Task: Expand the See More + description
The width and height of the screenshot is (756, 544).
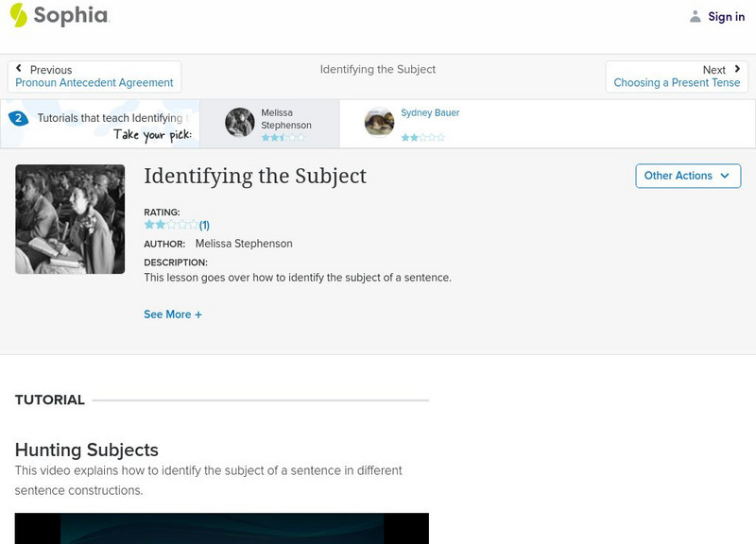Action: (173, 314)
